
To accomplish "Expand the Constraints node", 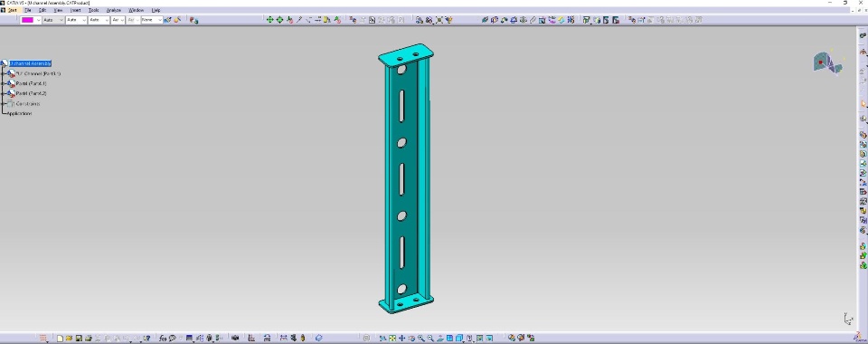I will 4,103.
